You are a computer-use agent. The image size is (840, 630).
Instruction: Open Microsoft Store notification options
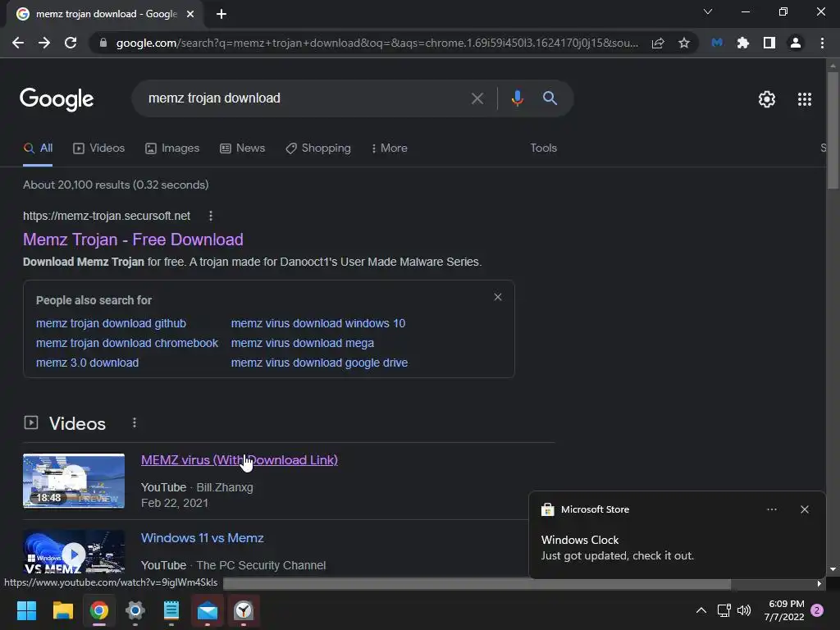pos(771,509)
